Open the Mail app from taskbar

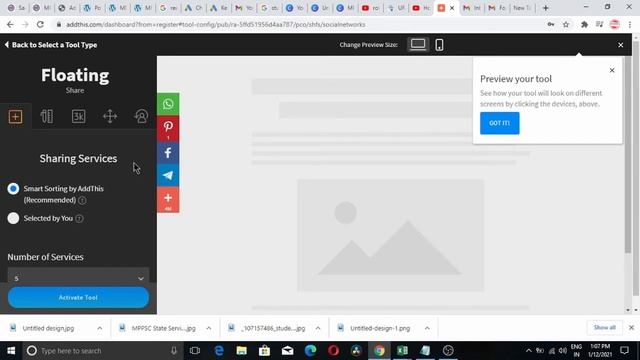[x=287, y=351]
